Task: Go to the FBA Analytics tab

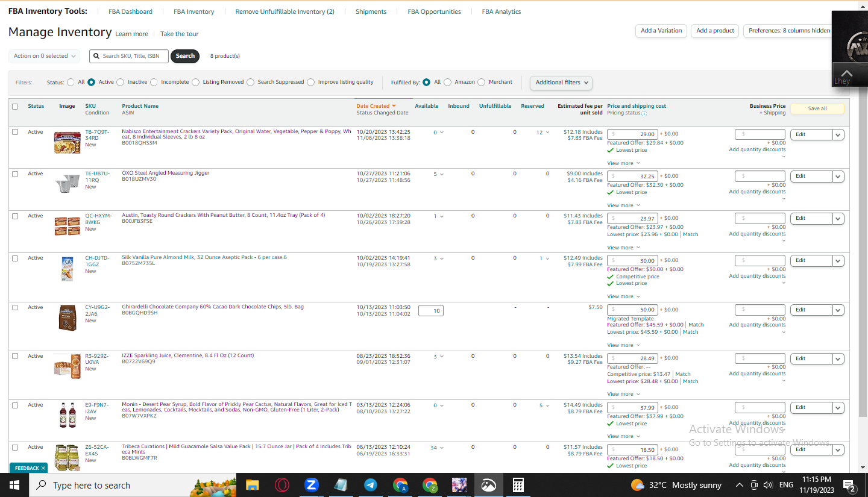Action: 502,11
